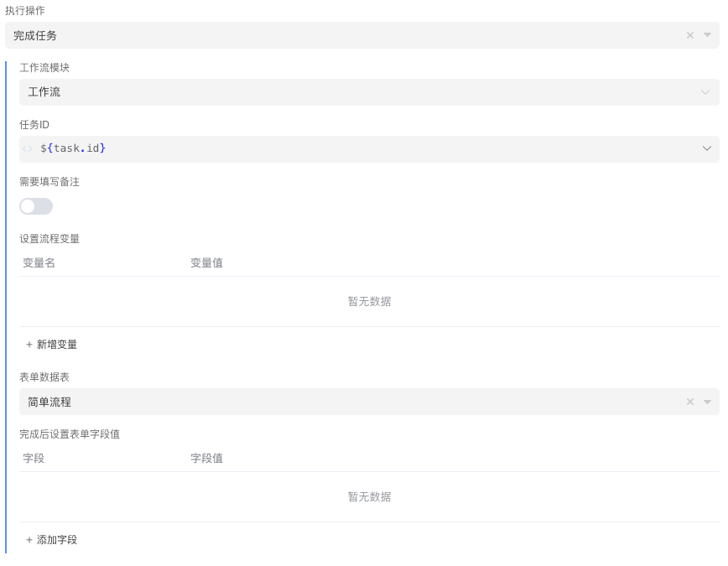Click the 表单数据表 dropdown arrow icon
This screenshot has width=728, height=566.
(707, 402)
